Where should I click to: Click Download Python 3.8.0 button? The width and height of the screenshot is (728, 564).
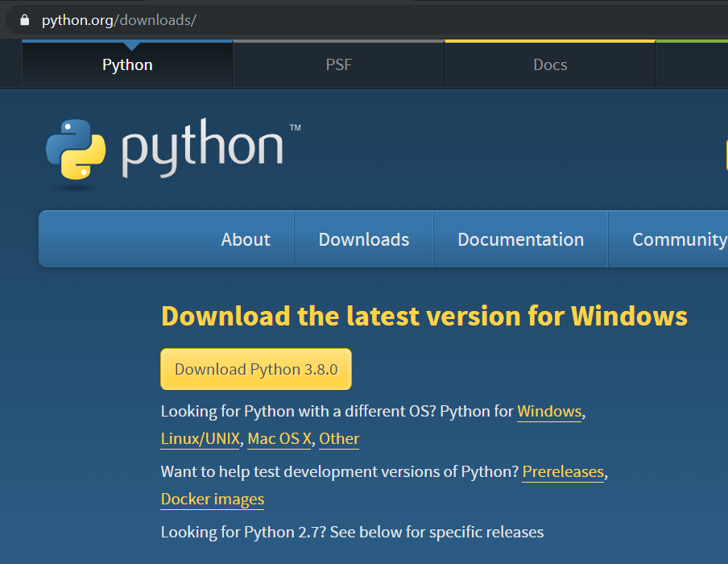256,369
